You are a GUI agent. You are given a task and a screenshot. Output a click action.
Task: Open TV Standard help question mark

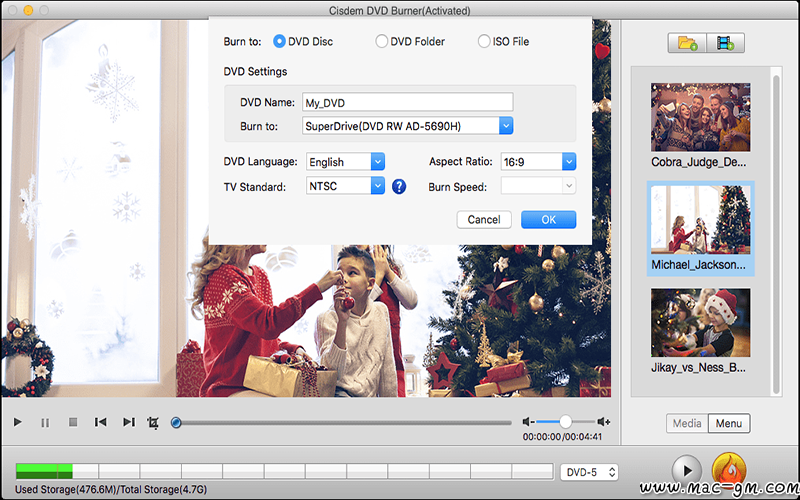pyautogui.click(x=399, y=186)
